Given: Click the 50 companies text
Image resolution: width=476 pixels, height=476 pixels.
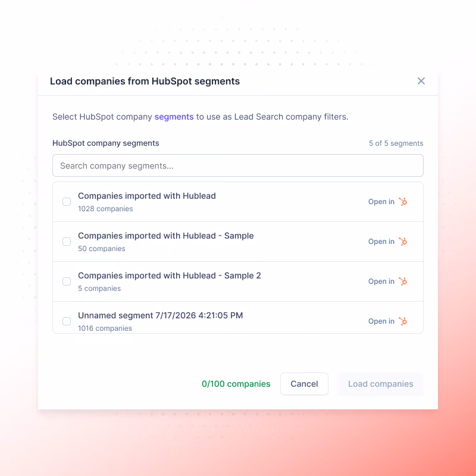Looking at the screenshot, I should tap(101, 249).
